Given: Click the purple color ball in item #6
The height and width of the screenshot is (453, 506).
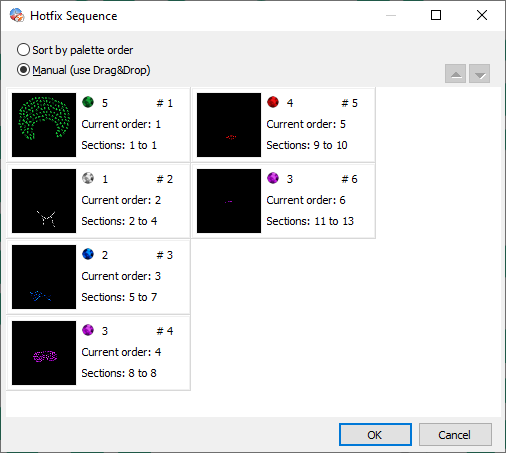Looking at the screenshot, I should pos(273,178).
